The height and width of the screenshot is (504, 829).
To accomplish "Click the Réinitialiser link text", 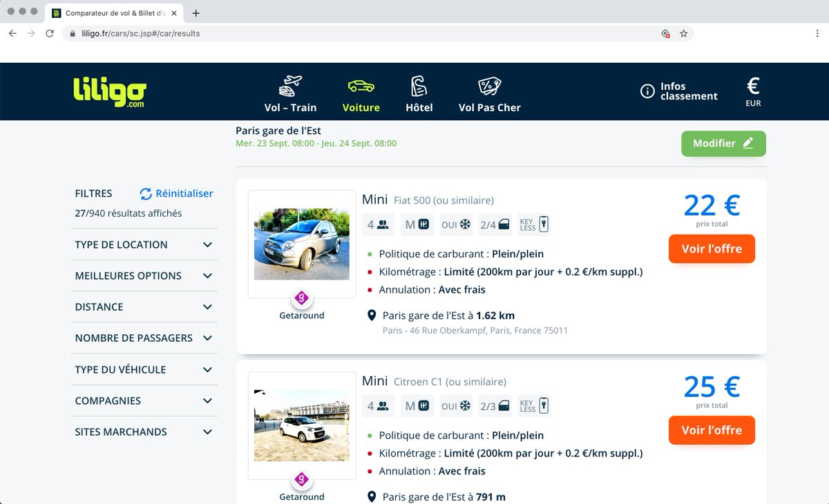I will [x=184, y=194].
